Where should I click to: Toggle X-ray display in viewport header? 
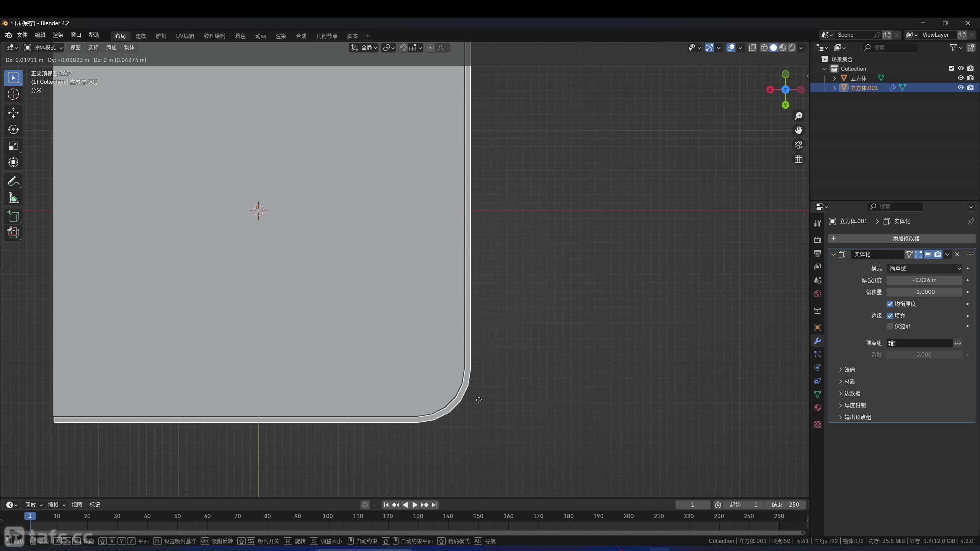(x=752, y=48)
